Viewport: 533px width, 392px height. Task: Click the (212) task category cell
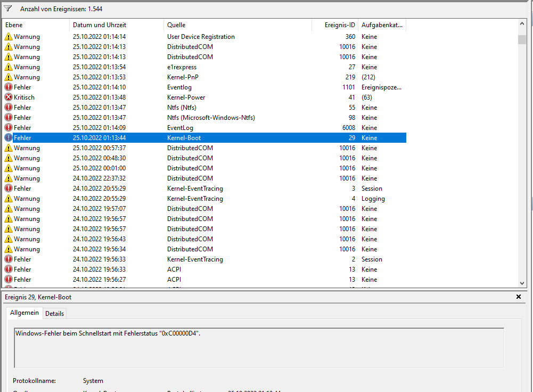368,77
